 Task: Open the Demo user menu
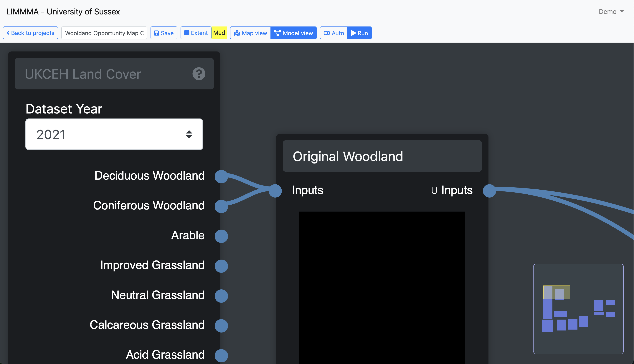tap(611, 12)
